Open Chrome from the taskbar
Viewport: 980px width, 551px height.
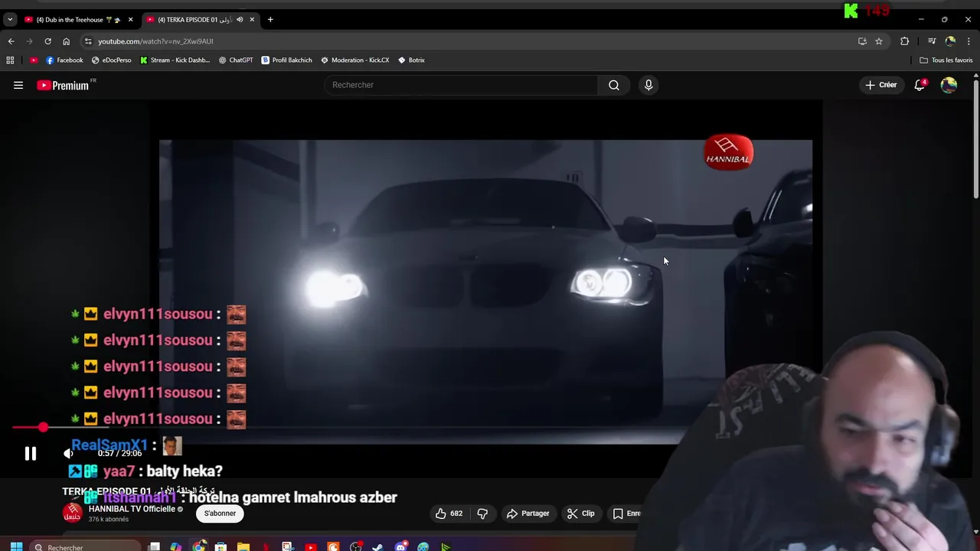pyautogui.click(x=199, y=547)
